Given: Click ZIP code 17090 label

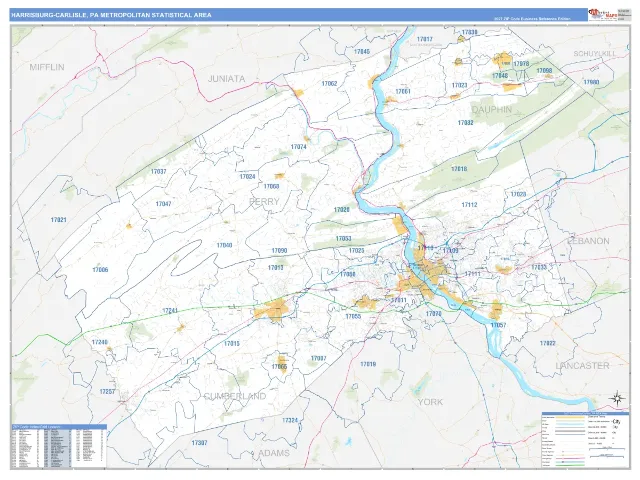Looking at the screenshot, I should tap(280, 251).
